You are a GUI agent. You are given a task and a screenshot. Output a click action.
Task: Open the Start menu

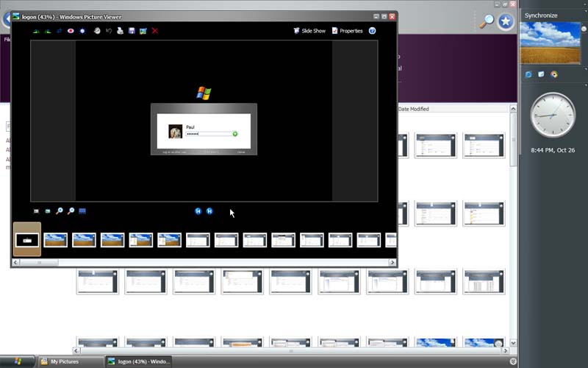point(18,361)
